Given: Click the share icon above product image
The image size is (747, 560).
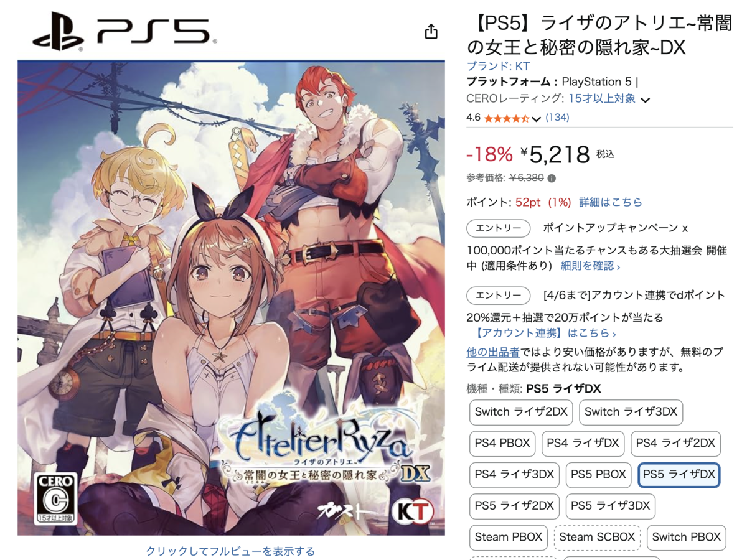Looking at the screenshot, I should (x=431, y=31).
